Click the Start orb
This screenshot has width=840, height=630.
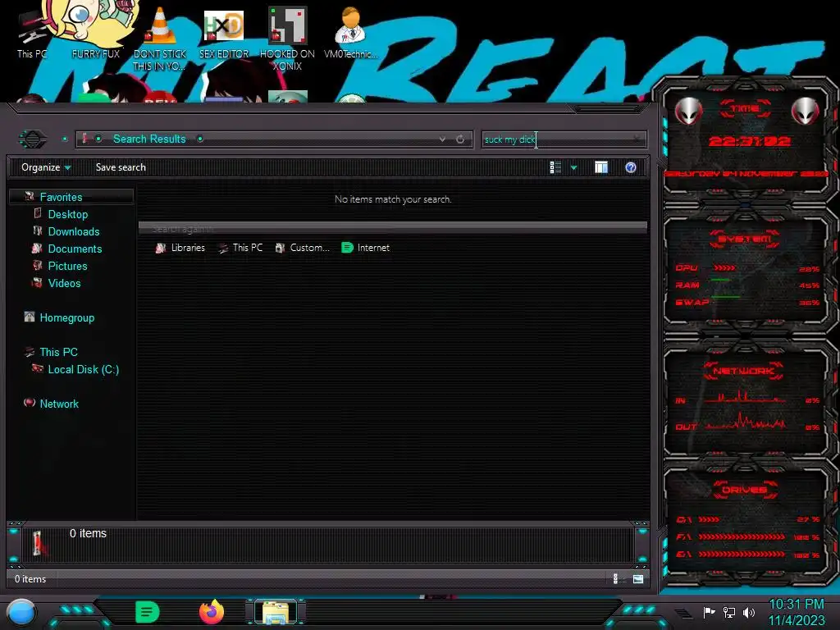22,612
